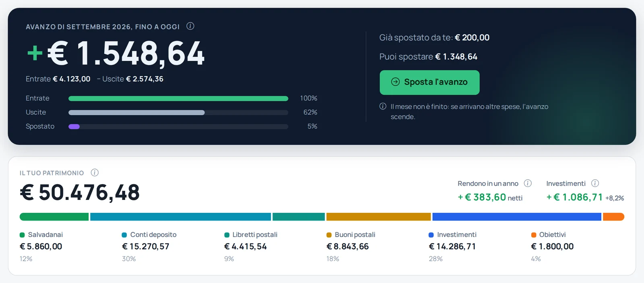The height and width of the screenshot is (283, 644).
Task: Click the green Entrate progress bar
Action: (x=178, y=98)
